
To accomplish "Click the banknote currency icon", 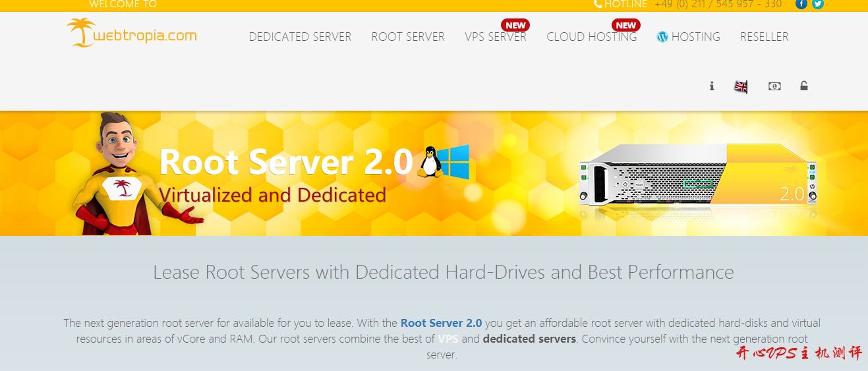I will point(774,86).
